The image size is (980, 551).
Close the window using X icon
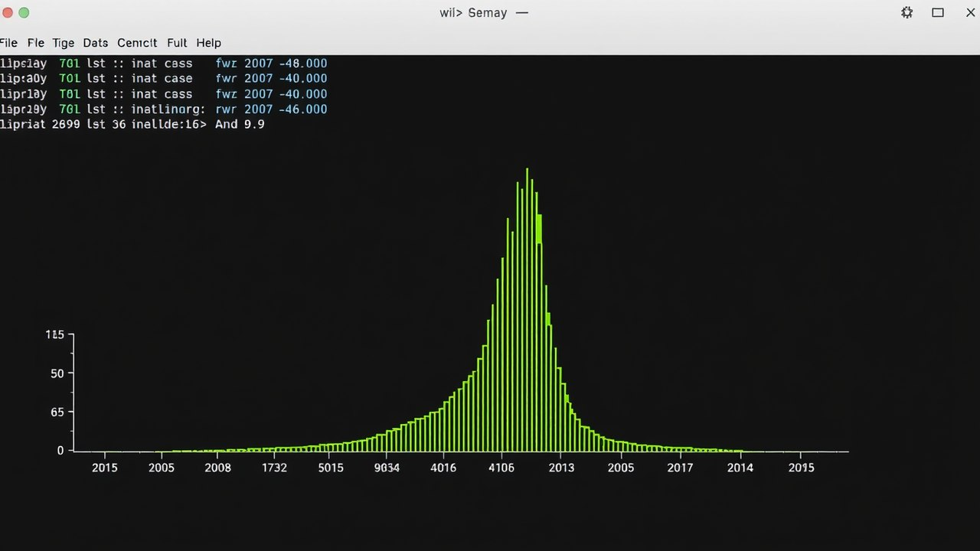coord(971,13)
